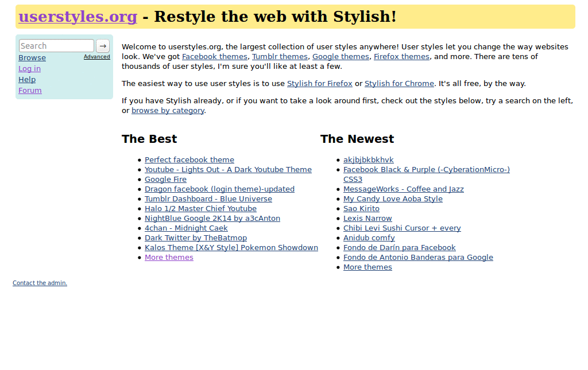The height and width of the screenshot is (370, 588).
Task: Open the Lexis Narrow style
Action: (x=367, y=219)
